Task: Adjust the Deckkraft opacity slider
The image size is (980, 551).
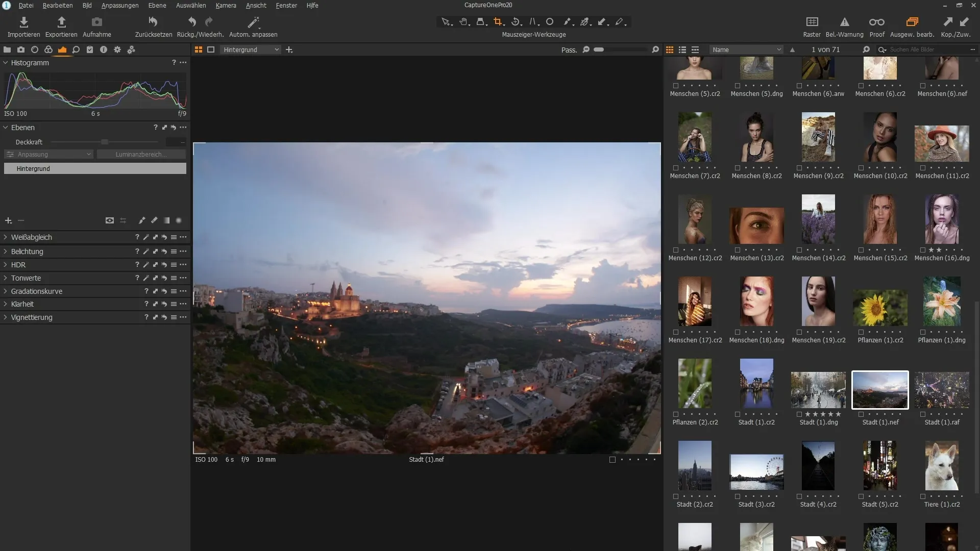Action: [105, 142]
